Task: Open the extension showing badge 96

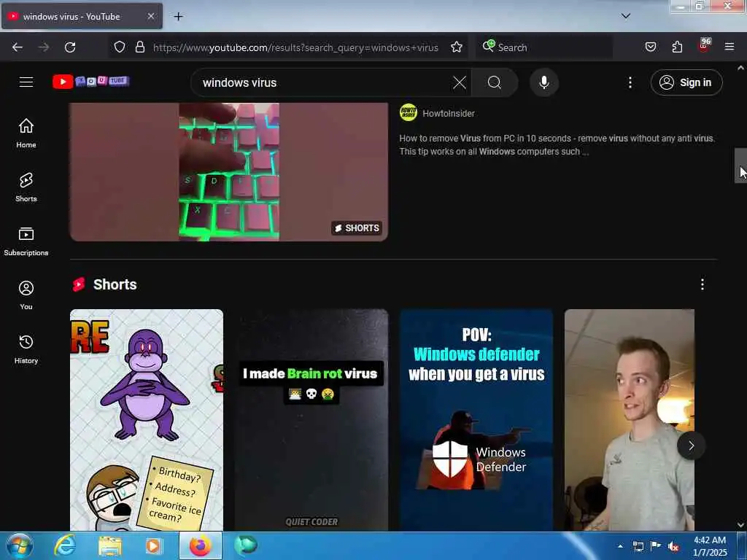Action: coord(704,46)
